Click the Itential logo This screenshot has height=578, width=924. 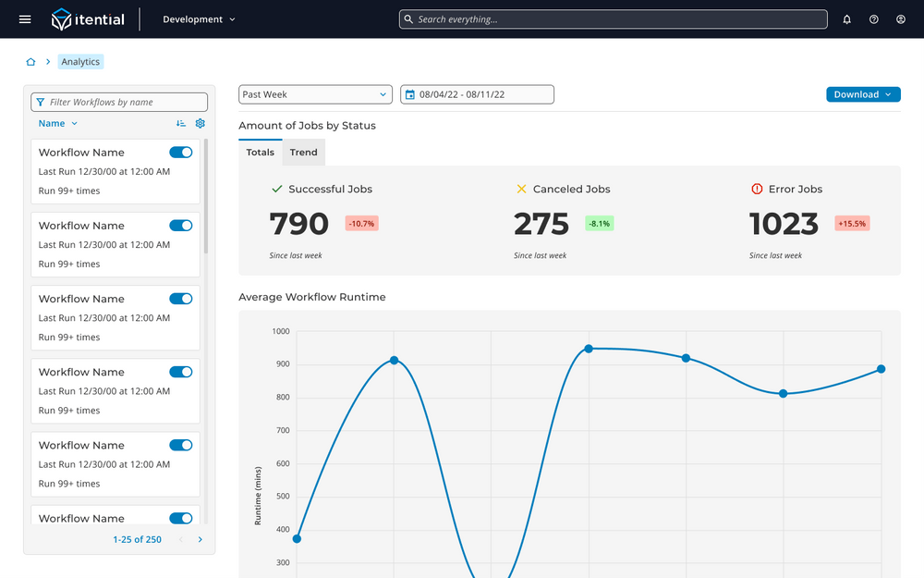(x=88, y=19)
